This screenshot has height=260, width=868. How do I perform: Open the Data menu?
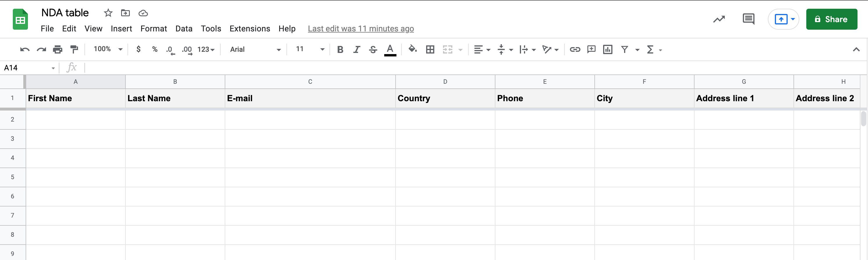(x=184, y=29)
